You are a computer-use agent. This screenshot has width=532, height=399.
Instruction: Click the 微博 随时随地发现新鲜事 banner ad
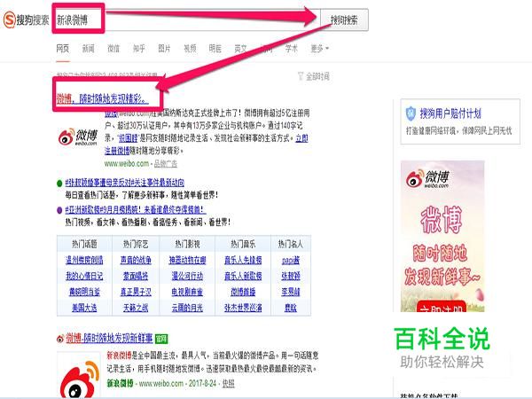pyautogui.click(x=442, y=236)
